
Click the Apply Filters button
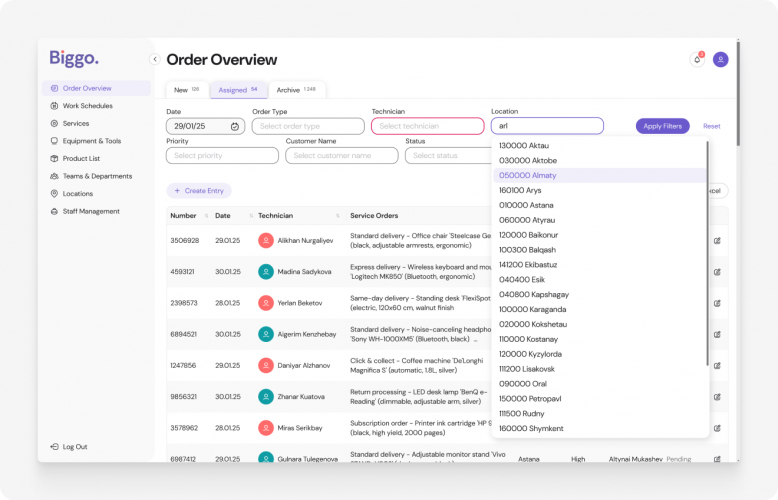662,126
